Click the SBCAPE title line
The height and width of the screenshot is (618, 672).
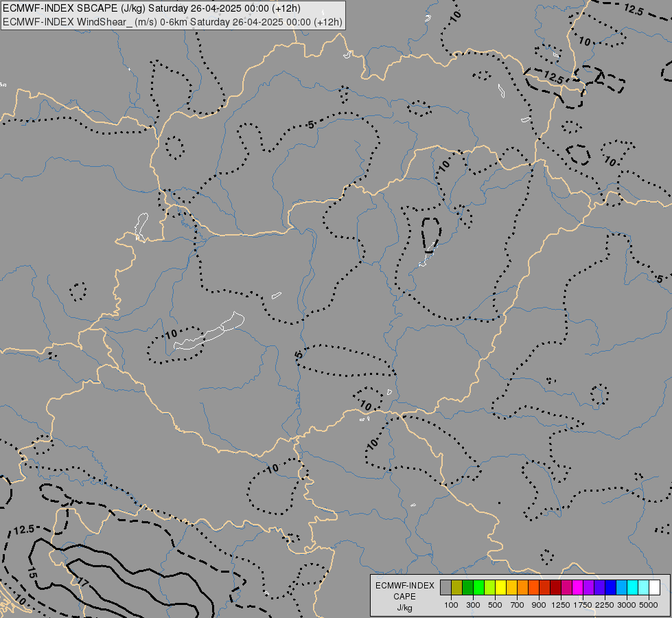[x=151, y=8]
